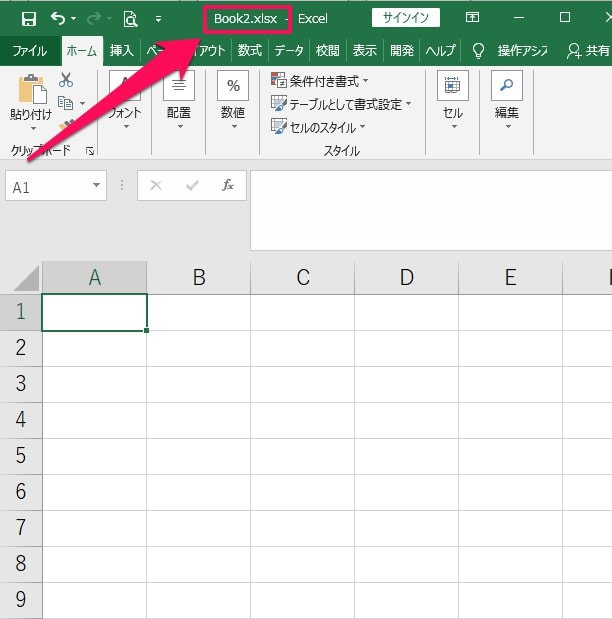Click the formula bar Cancel X icon

(156, 185)
